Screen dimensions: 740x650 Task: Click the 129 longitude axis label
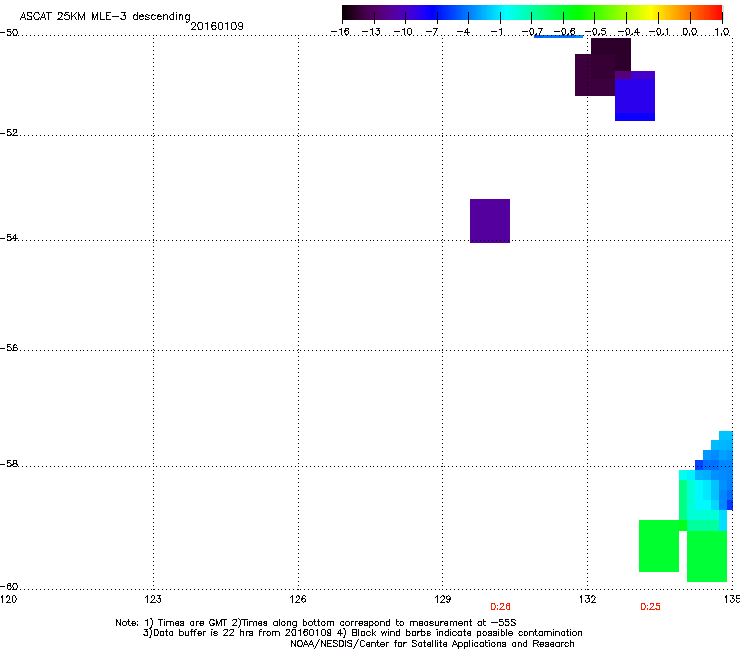click(442, 599)
